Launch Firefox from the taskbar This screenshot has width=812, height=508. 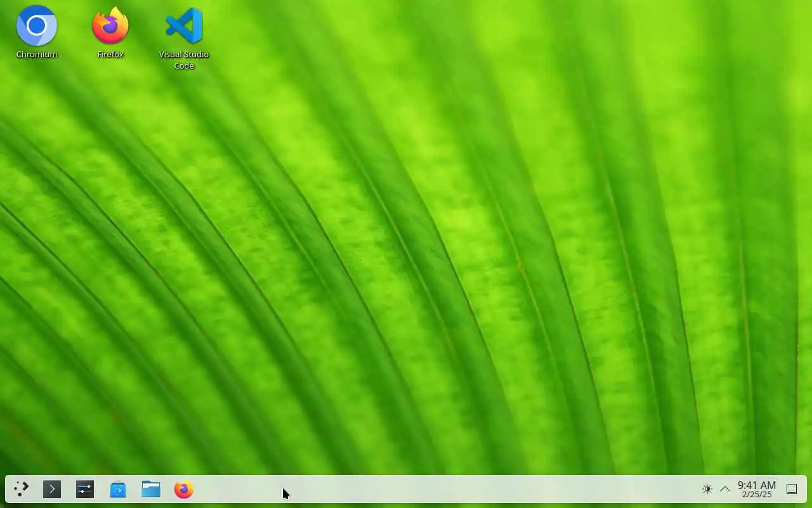click(x=184, y=489)
